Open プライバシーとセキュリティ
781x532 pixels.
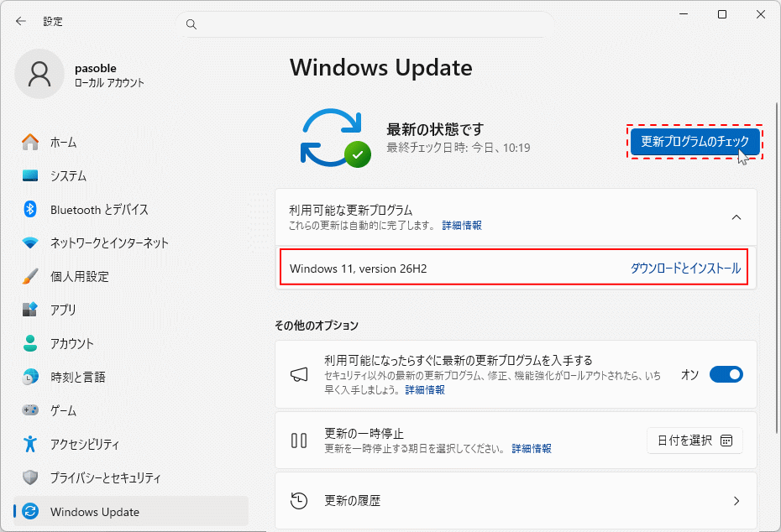pyautogui.click(x=105, y=477)
